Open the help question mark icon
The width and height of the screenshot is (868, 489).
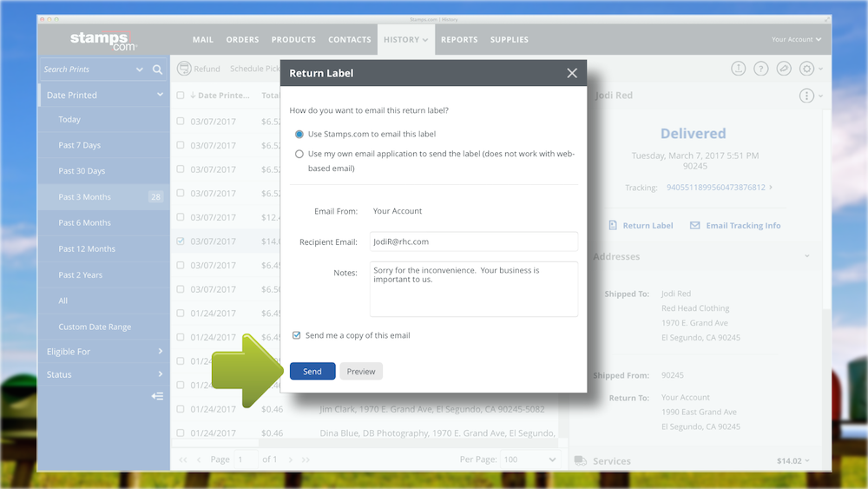click(761, 69)
